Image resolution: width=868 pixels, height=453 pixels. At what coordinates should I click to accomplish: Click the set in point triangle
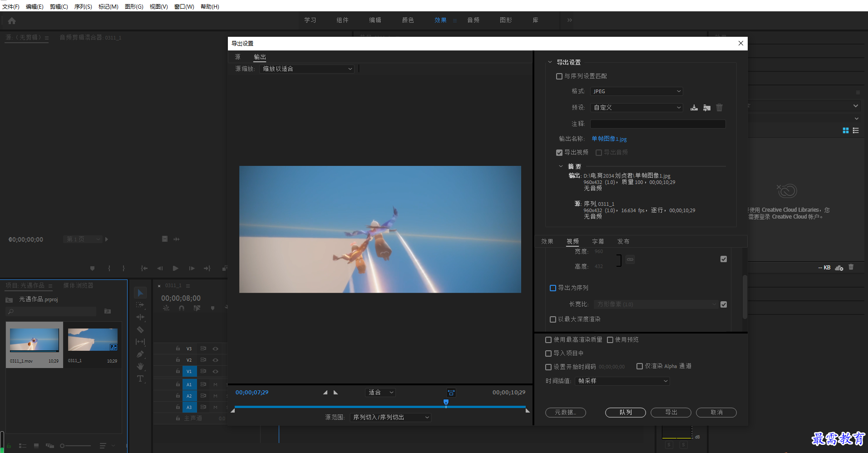325,392
